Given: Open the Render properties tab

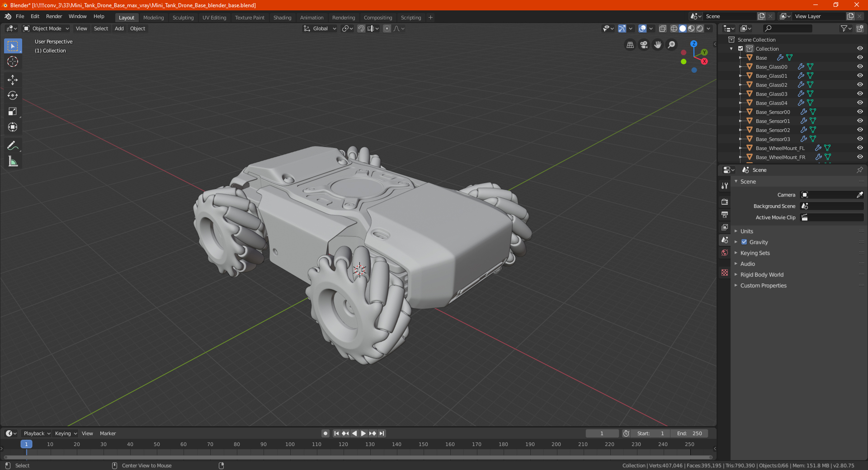Looking at the screenshot, I should [725, 202].
